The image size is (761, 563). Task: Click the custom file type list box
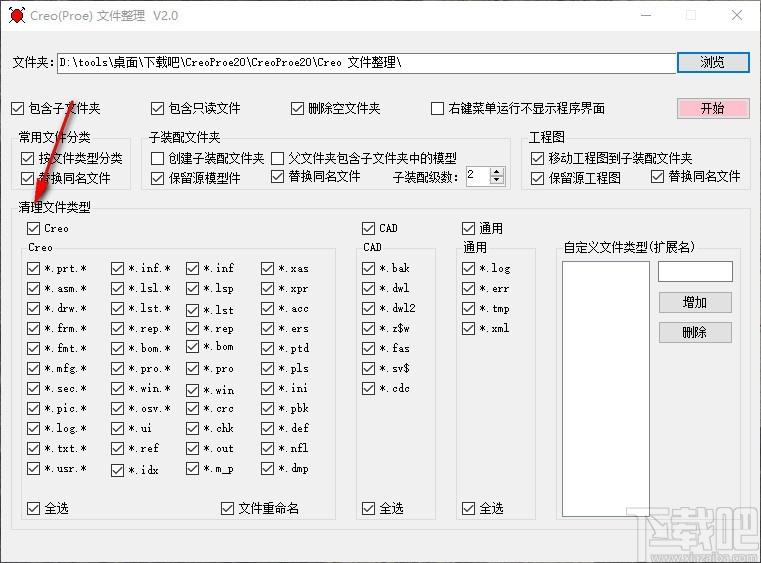[x=606, y=389]
